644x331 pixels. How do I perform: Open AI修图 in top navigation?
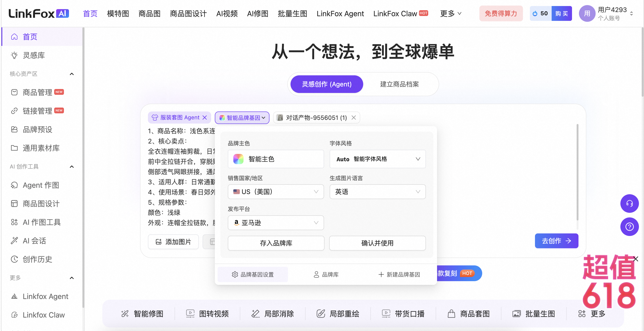pyautogui.click(x=258, y=13)
